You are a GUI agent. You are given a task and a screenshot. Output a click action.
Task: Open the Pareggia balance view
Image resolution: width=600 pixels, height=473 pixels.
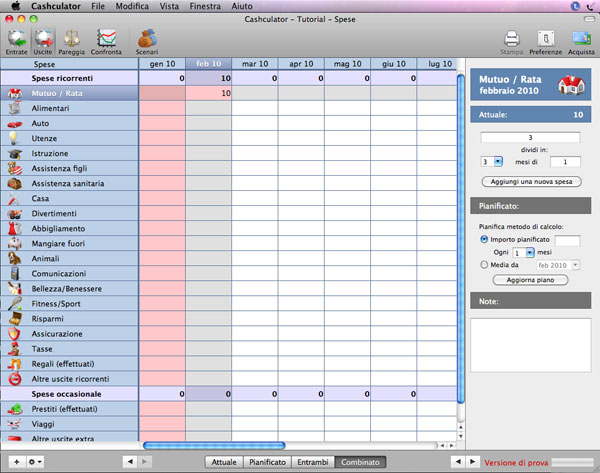click(x=72, y=39)
